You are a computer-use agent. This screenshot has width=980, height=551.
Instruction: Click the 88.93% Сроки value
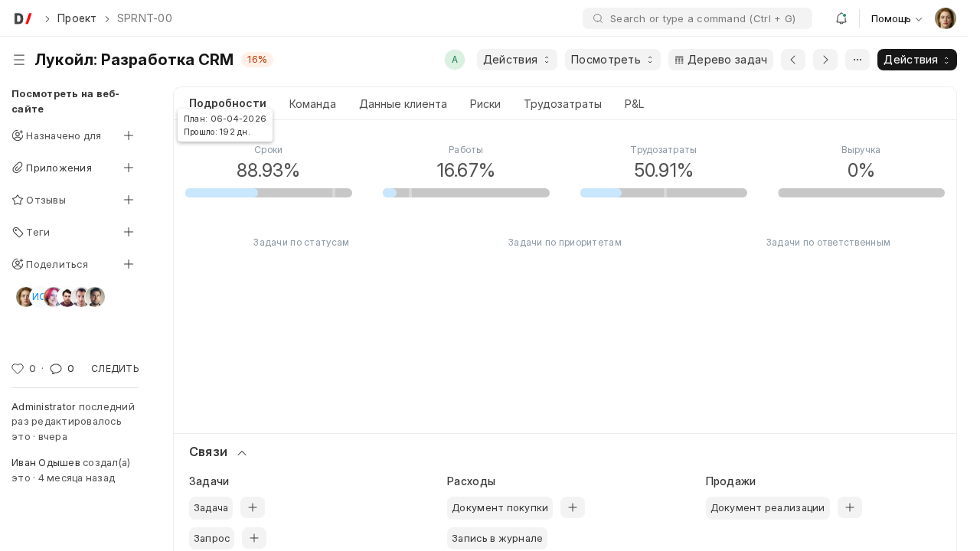[x=268, y=170]
